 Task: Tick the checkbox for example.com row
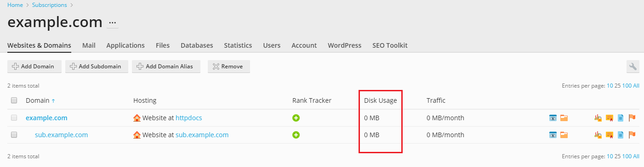pyautogui.click(x=14, y=118)
